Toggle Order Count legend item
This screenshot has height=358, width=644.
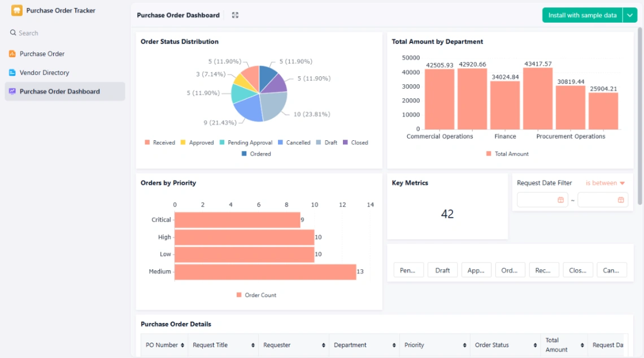(256, 295)
